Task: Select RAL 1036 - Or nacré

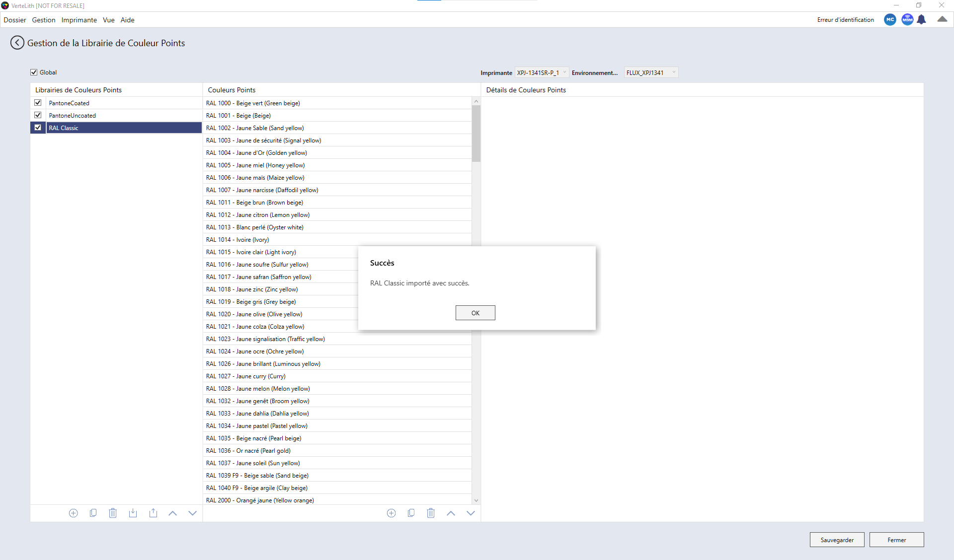Action: 337,450
